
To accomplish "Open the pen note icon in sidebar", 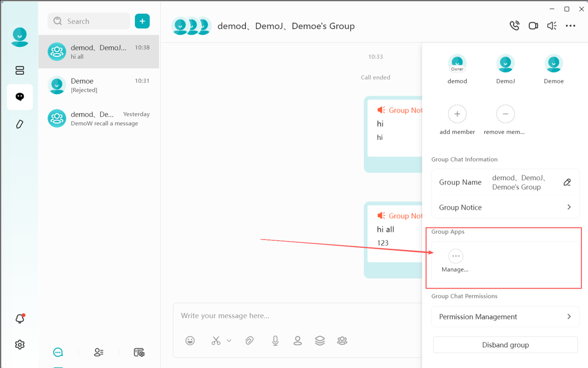I will pos(20,124).
